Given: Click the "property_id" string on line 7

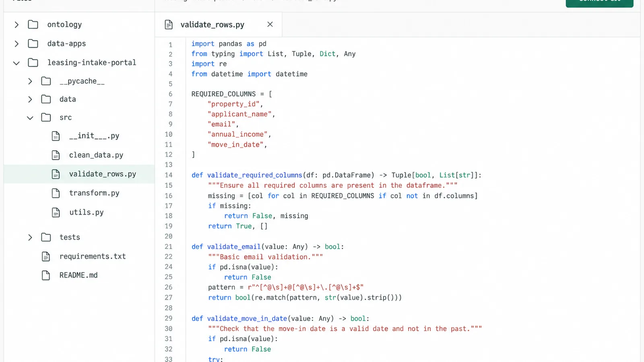Looking at the screenshot, I should [x=233, y=104].
